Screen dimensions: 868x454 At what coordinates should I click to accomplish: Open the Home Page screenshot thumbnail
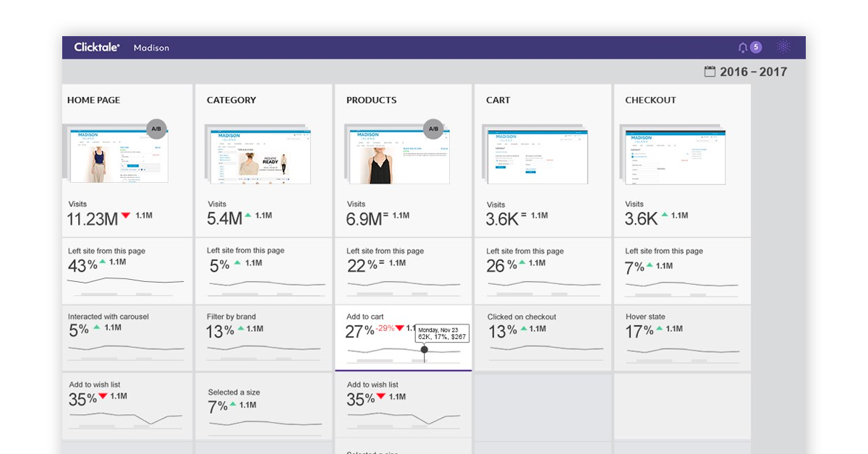[119, 155]
